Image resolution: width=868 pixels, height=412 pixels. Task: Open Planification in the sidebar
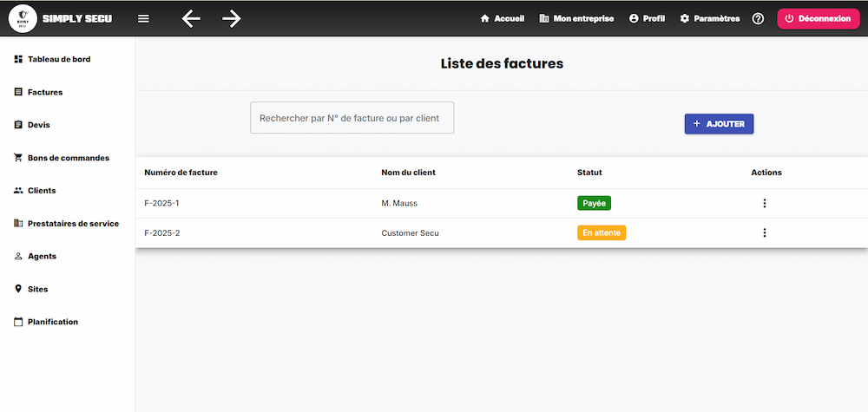pos(52,322)
